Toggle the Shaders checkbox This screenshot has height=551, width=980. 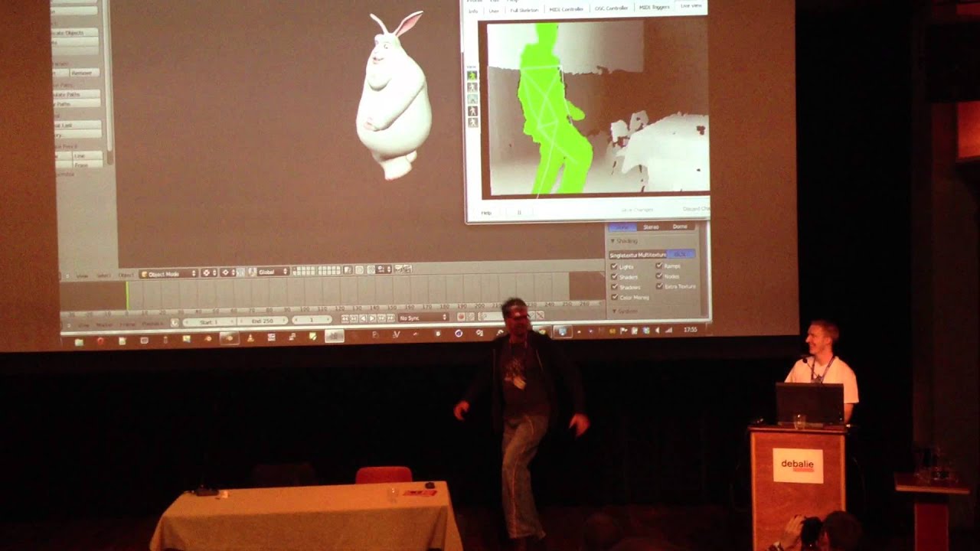tap(614, 276)
